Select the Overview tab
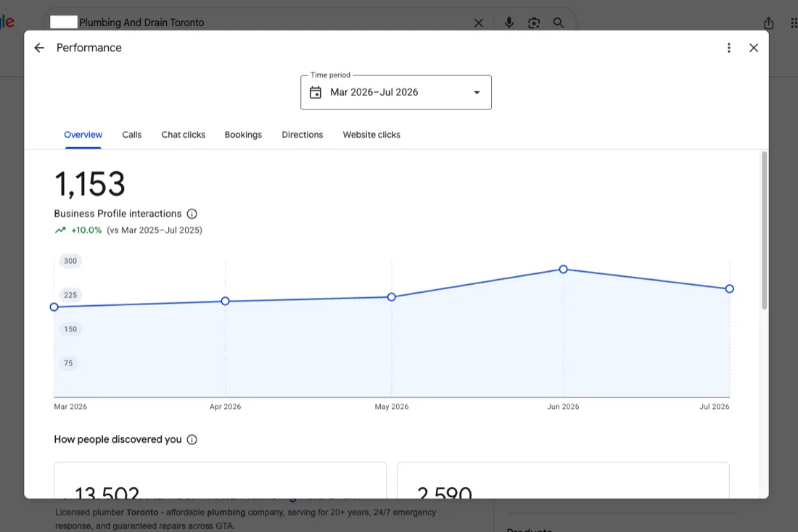798x532 pixels. (83, 135)
